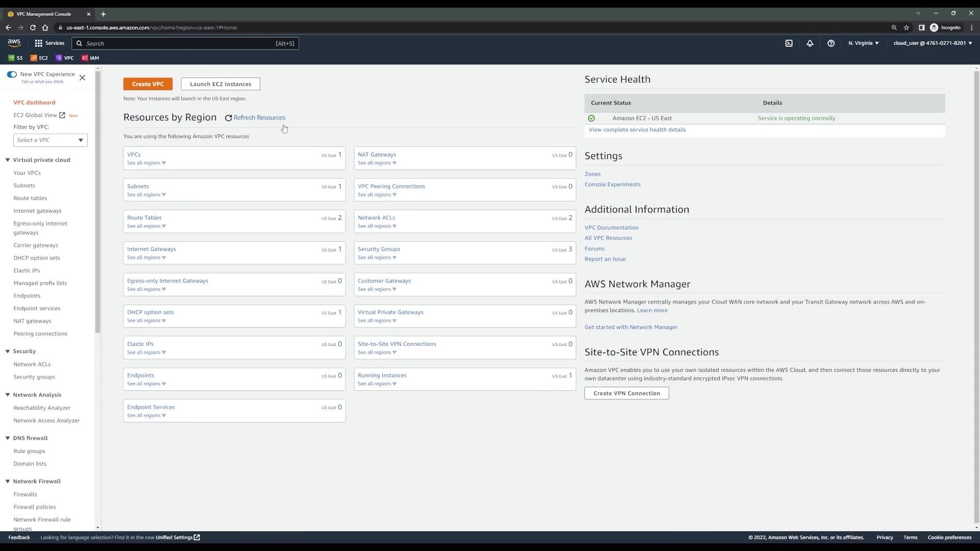The width and height of the screenshot is (980, 551).
Task: Click the Services grid icon
Action: point(38,43)
